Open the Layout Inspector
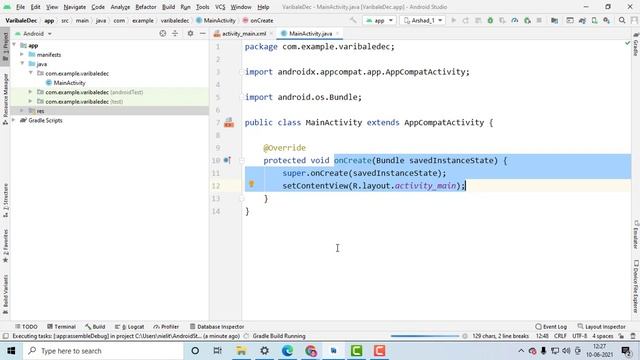 (x=602, y=327)
